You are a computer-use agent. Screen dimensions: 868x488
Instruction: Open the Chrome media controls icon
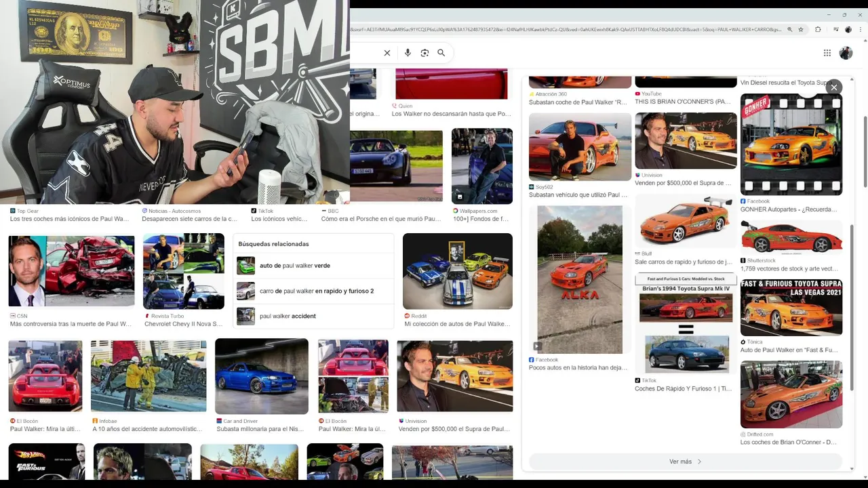[x=836, y=30]
